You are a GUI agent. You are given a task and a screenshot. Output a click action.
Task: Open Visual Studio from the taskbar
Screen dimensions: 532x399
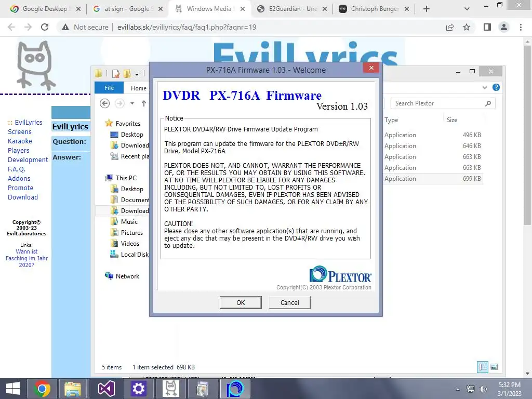pos(106,389)
